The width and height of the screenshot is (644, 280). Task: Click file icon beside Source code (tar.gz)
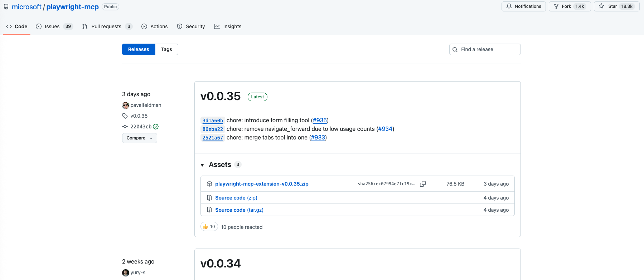pos(209,210)
